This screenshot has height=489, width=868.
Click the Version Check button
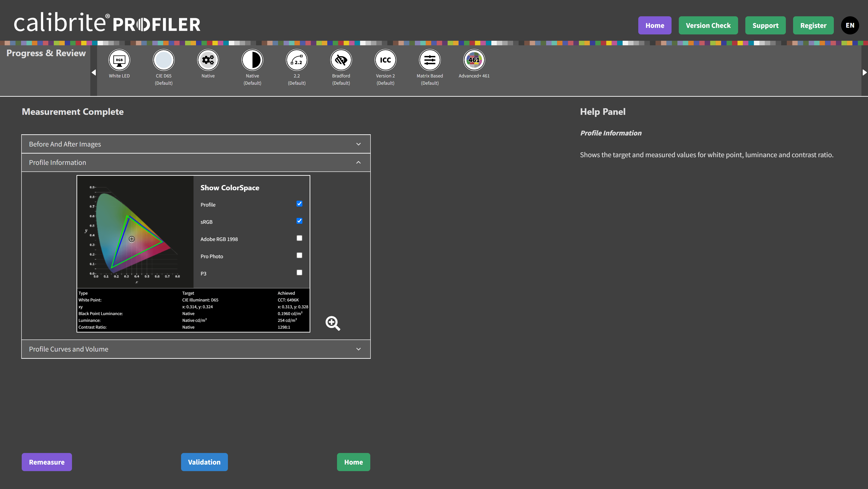click(x=708, y=25)
